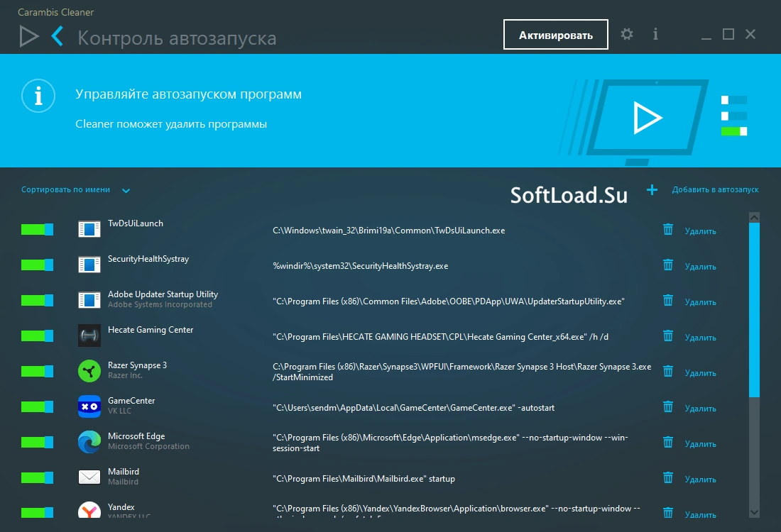Screen dimensions: 781x532
Task: Click 'Удалить' for Razer Synapse 3
Action: pyautogui.click(x=700, y=372)
